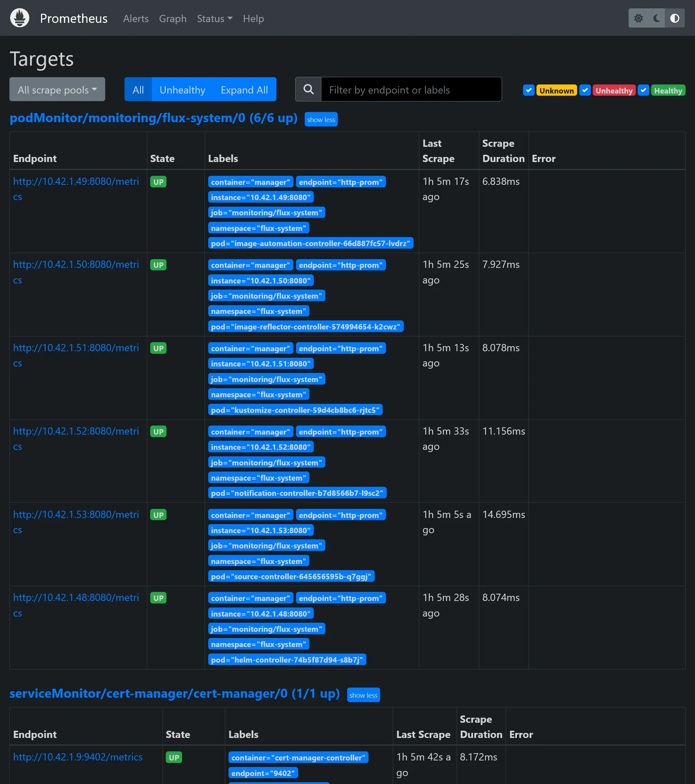Open the Graph page
Screen dimensions: 695x784
(x=173, y=18)
